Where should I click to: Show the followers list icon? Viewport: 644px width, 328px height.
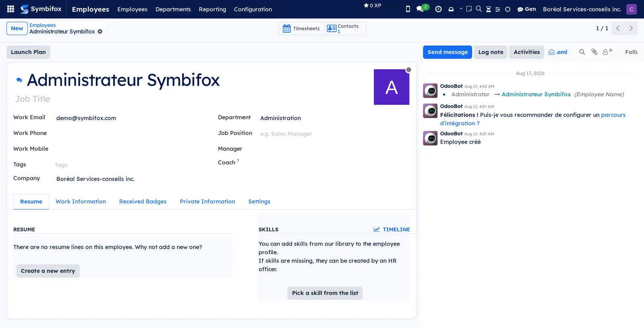607,52
